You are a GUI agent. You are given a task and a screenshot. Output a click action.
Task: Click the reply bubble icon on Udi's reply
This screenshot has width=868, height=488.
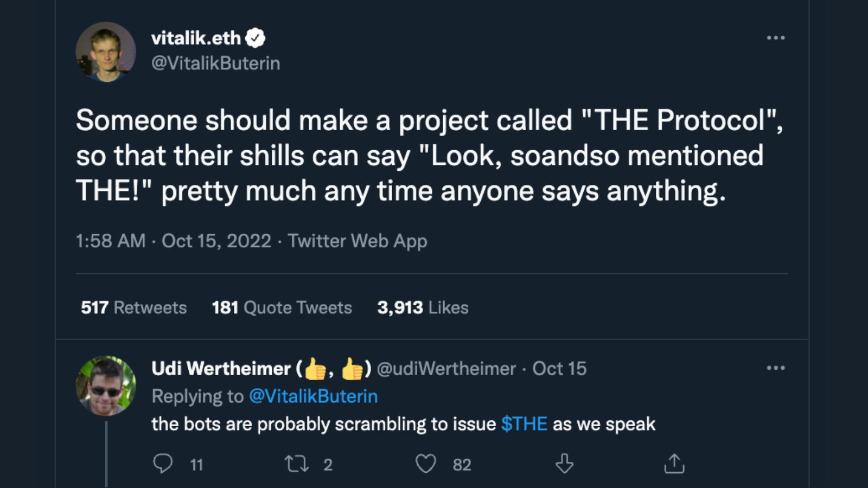tap(163, 464)
